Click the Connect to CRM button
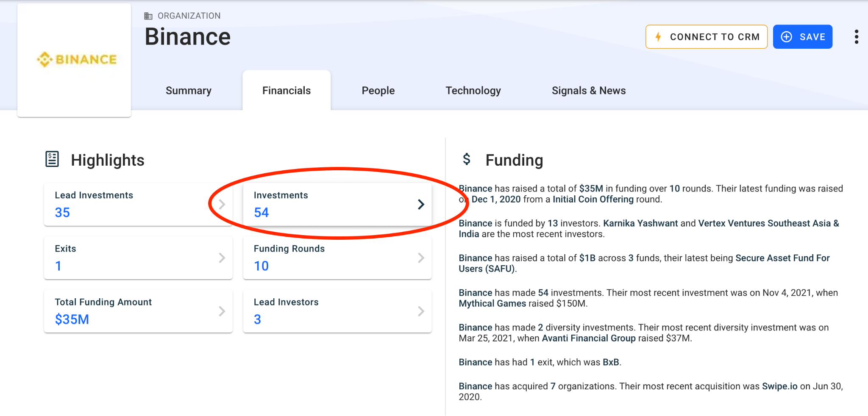 tap(707, 37)
